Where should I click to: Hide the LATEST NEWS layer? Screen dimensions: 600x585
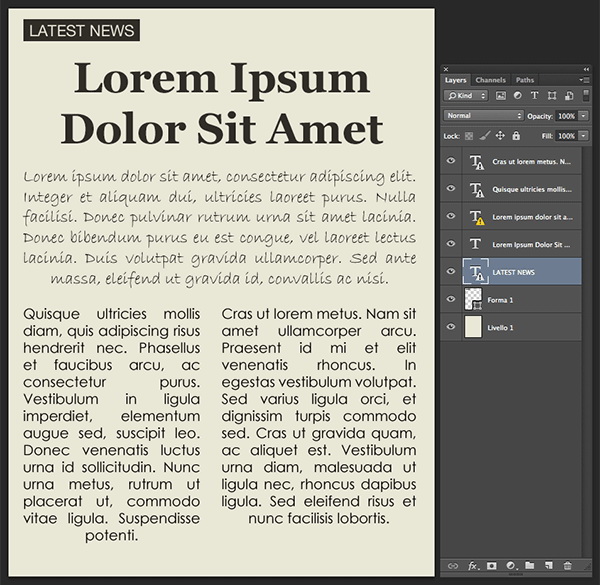pos(451,271)
